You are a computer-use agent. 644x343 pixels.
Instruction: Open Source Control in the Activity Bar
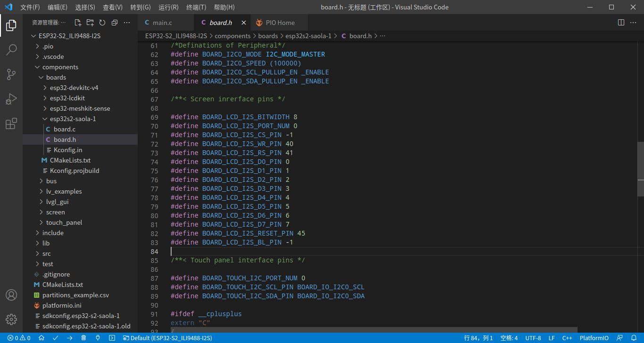pyautogui.click(x=11, y=75)
